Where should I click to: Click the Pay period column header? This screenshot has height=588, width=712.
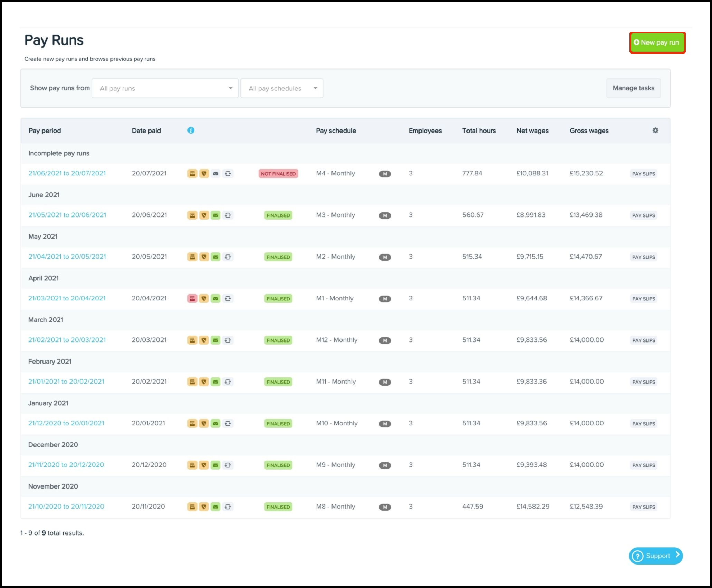pos(45,131)
